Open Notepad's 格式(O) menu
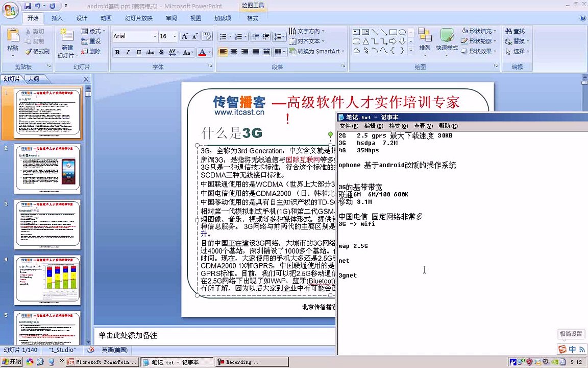Viewport: 588px width, 368px height. click(x=398, y=126)
